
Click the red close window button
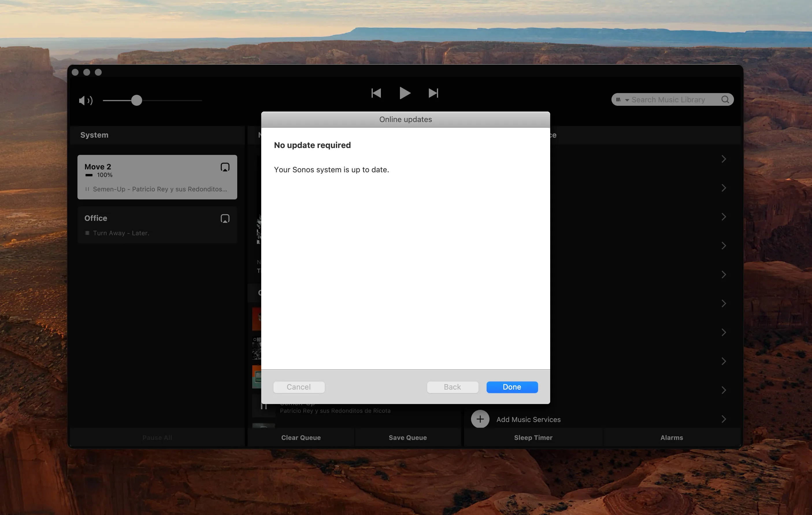[x=75, y=73]
